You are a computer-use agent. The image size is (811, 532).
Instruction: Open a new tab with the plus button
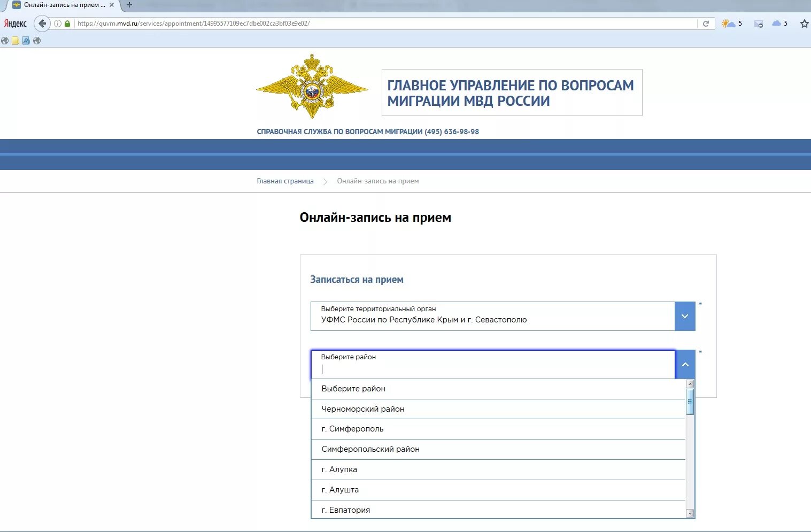coord(129,5)
